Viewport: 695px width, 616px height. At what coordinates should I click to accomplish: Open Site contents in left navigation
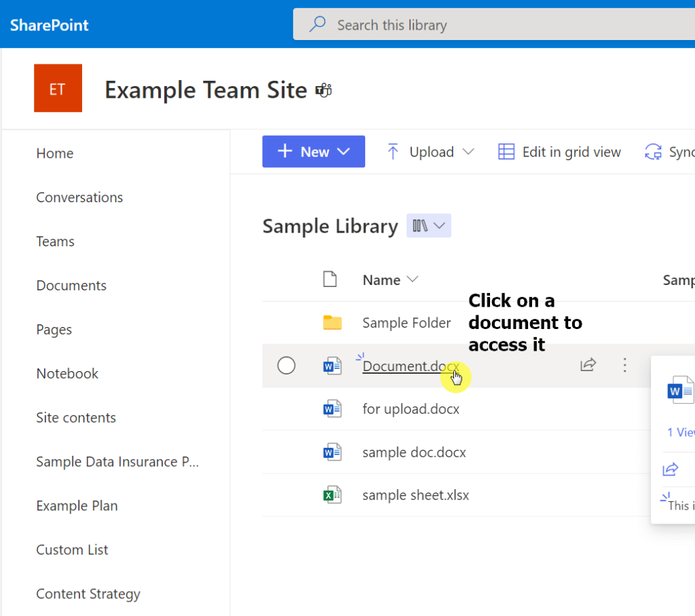(76, 417)
